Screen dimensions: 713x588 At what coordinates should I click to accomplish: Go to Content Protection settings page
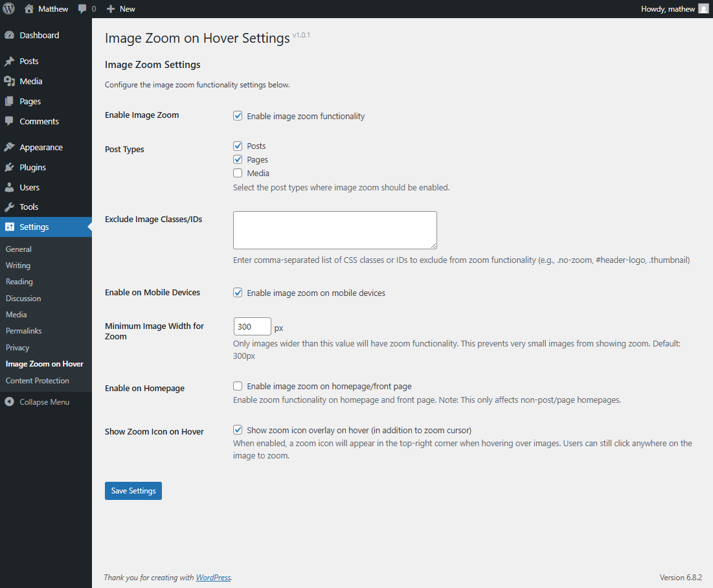pyautogui.click(x=38, y=381)
